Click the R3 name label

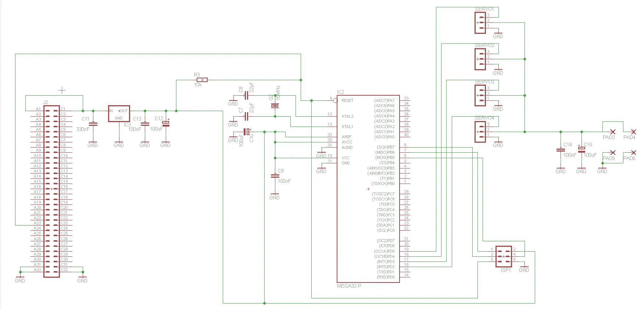[197, 75]
